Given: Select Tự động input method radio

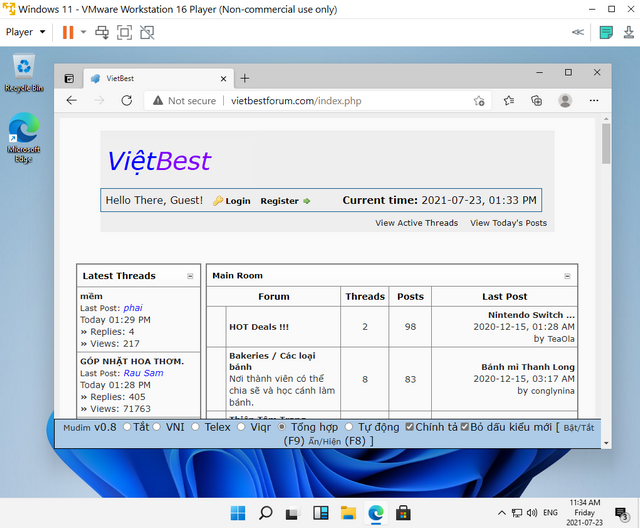Looking at the screenshot, I should pyautogui.click(x=349, y=427).
